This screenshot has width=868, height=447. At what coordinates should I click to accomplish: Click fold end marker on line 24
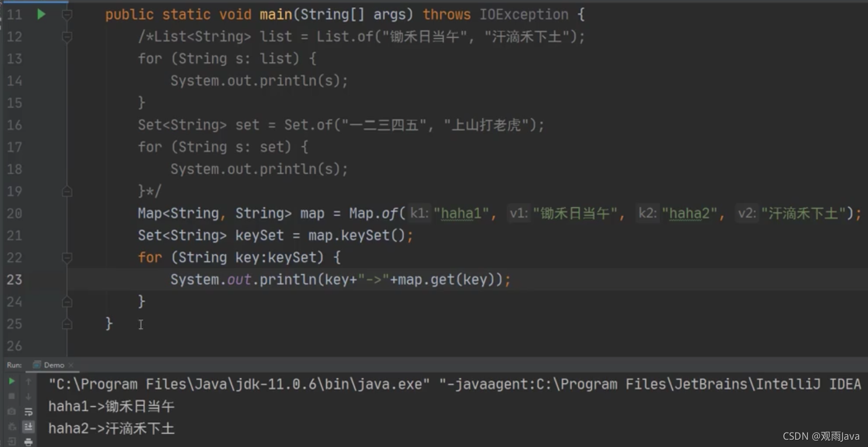tap(67, 302)
